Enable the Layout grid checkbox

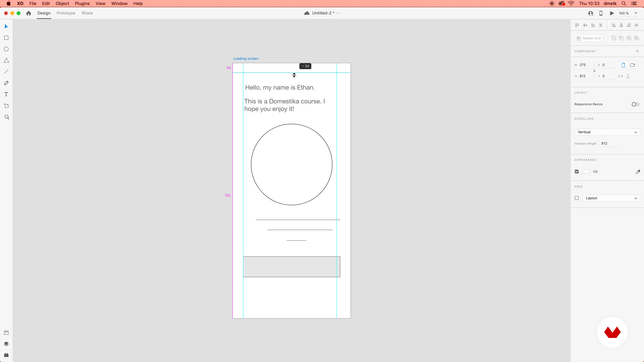(577, 198)
